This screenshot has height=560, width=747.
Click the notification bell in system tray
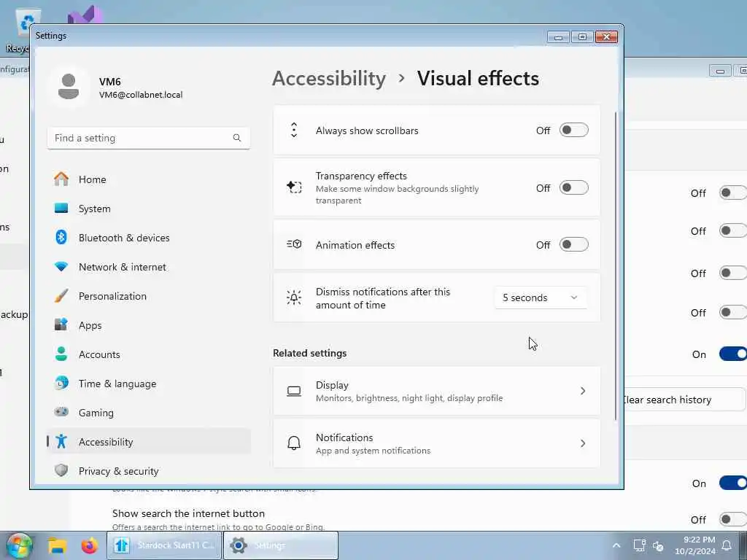(x=727, y=545)
